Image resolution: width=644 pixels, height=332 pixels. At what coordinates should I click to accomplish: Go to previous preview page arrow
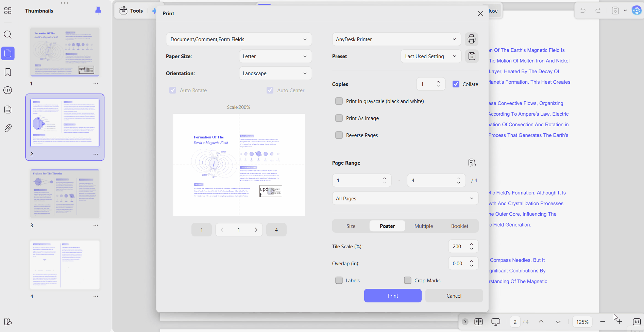coord(222,230)
